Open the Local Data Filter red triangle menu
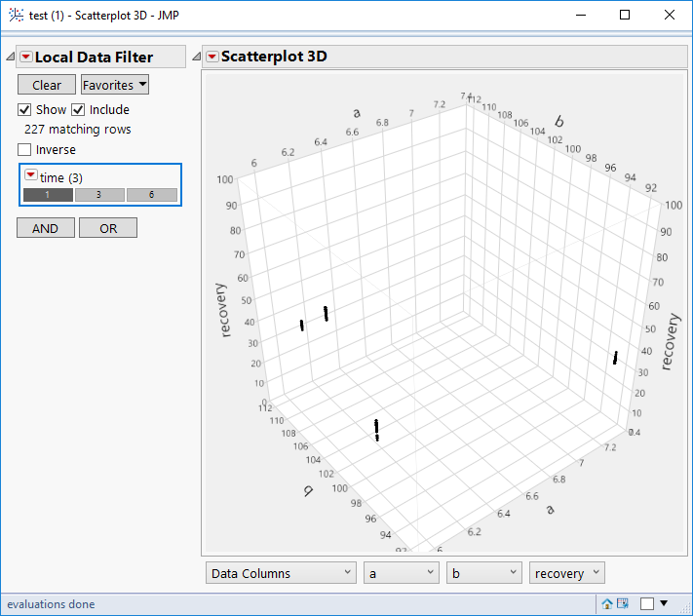 click(x=25, y=57)
